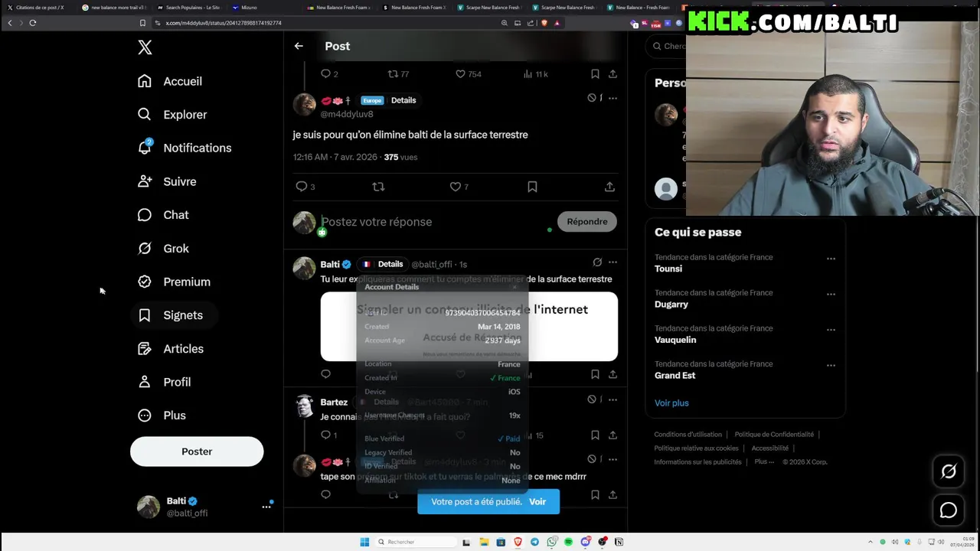
Task: Reply to the main post with 3 replies
Action: coord(302,187)
